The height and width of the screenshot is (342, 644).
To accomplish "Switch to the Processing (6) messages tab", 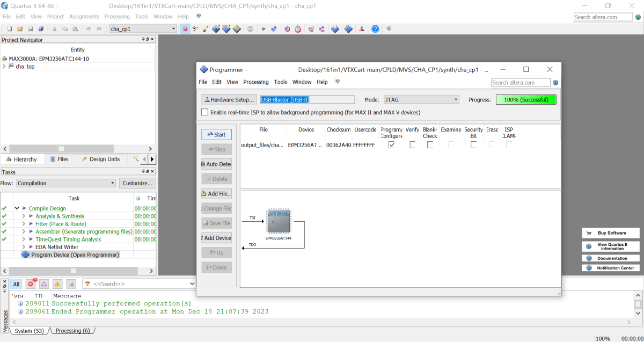I will (72, 331).
